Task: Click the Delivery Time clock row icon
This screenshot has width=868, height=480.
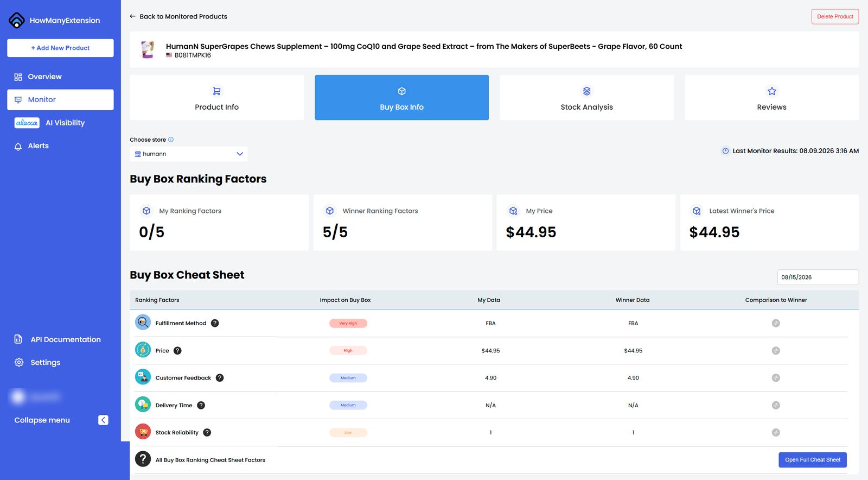Action: 143,405
